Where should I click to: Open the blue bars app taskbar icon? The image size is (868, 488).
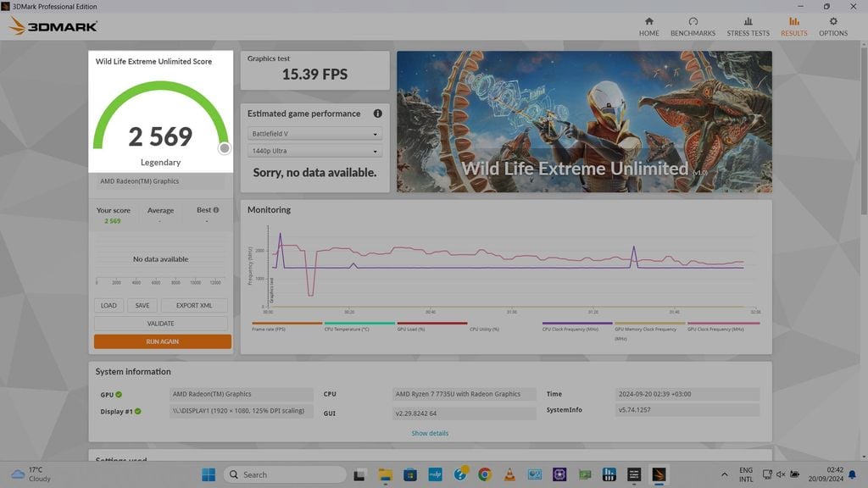click(609, 474)
